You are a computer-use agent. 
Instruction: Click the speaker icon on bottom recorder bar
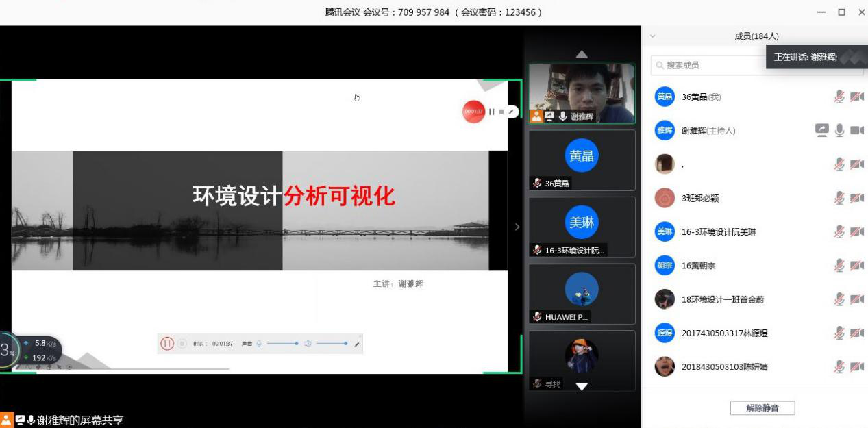(308, 344)
